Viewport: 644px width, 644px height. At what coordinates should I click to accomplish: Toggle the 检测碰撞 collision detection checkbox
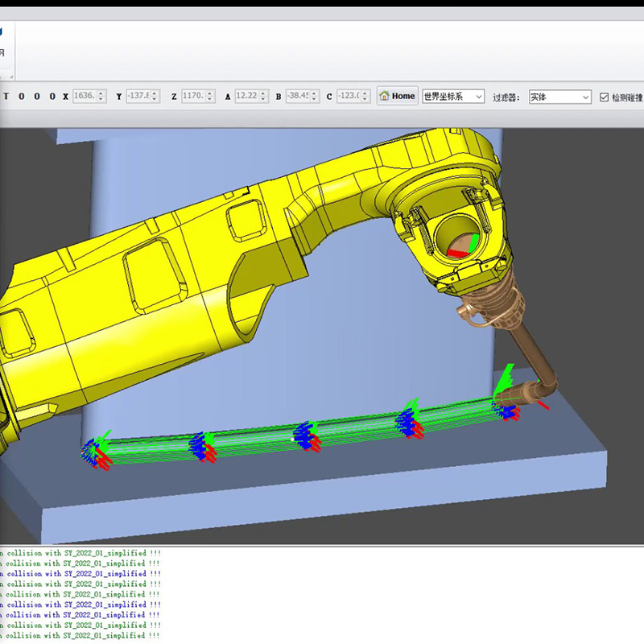click(605, 97)
